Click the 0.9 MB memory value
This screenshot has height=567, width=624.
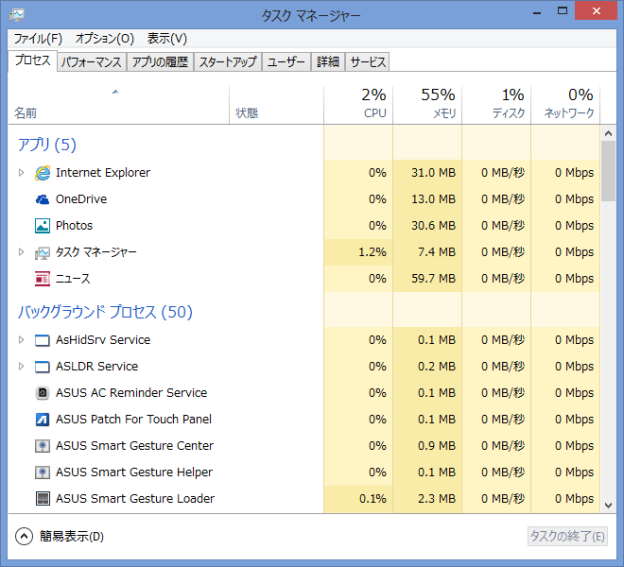437,446
